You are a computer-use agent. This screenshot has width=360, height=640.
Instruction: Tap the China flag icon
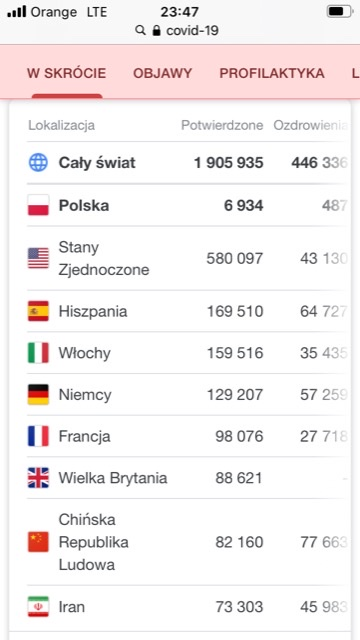pyautogui.click(x=38, y=542)
